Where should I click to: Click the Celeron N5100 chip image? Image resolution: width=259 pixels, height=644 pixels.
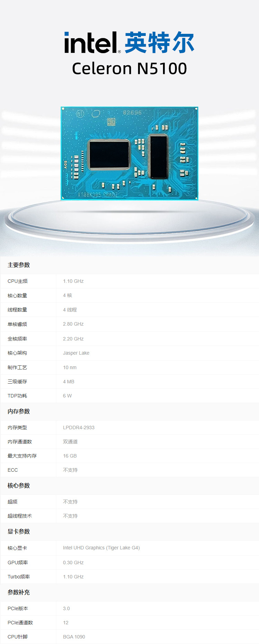[129, 153]
